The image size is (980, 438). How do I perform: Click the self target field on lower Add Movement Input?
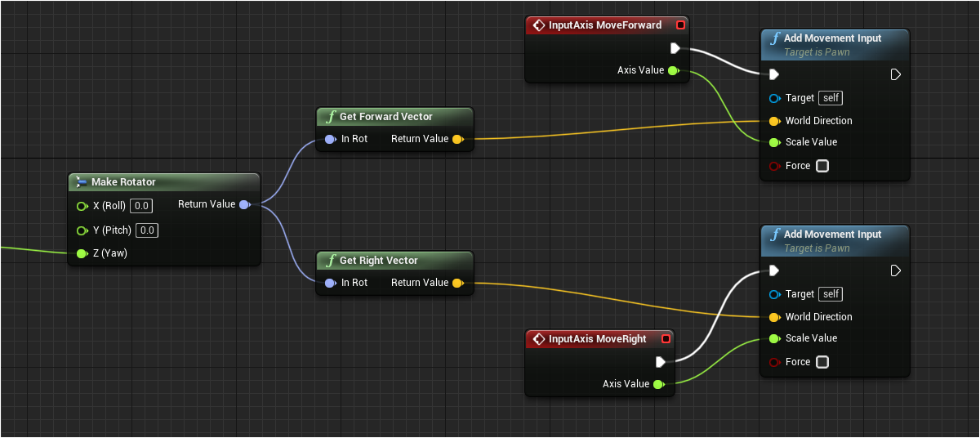pos(831,294)
